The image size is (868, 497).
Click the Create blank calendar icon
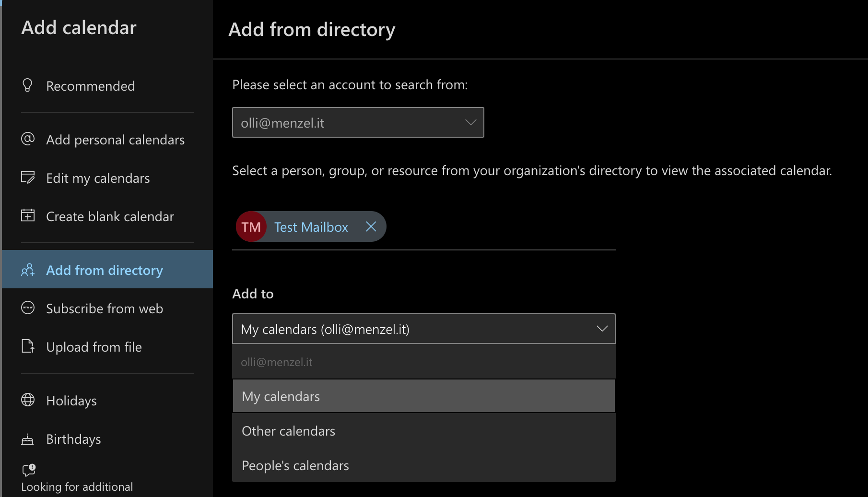pyautogui.click(x=28, y=216)
